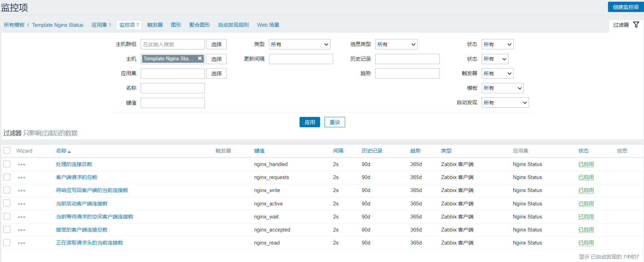
Task: Switch to Web 场景 tab
Action: (x=268, y=25)
